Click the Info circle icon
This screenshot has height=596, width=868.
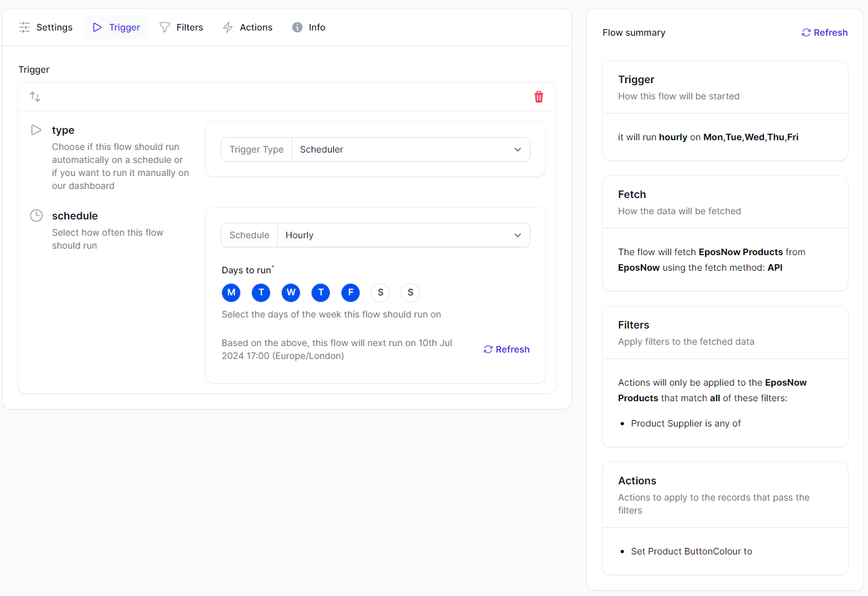coord(297,27)
